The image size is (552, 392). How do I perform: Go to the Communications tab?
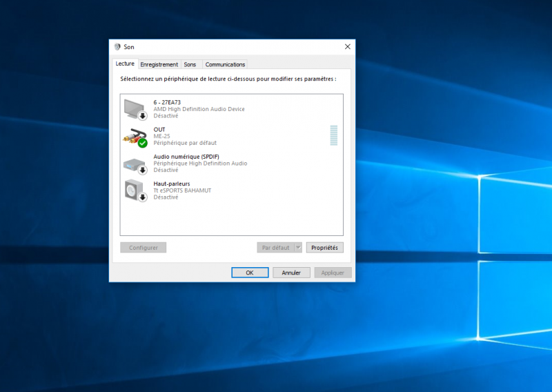(x=225, y=64)
